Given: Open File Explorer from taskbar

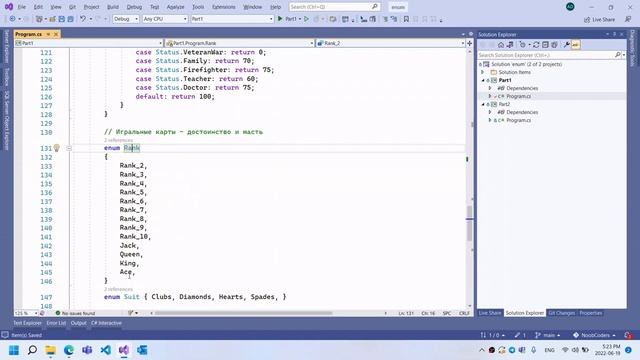Looking at the screenshot, I should [51, 350].
